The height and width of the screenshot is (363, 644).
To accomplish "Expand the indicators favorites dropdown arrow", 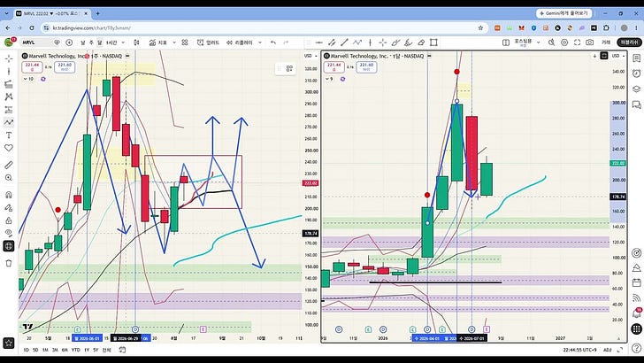I will 174,42.
